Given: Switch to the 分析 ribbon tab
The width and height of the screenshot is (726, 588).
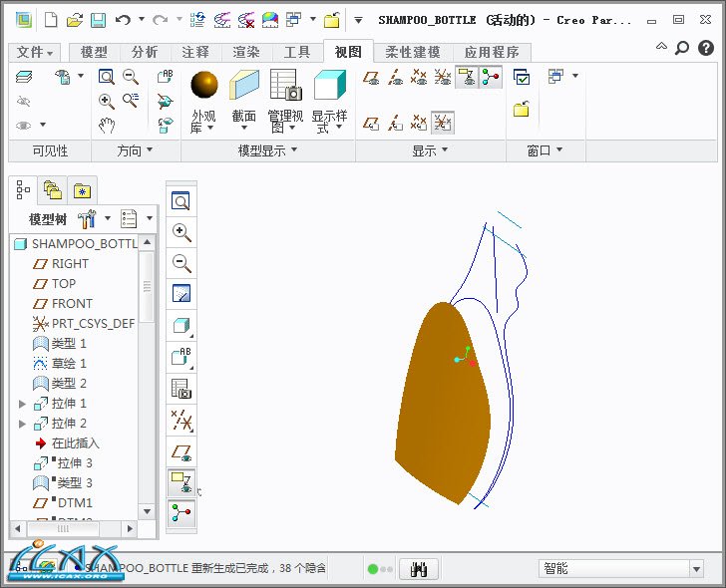Looking at the screenshot, I should pos(145,52).
